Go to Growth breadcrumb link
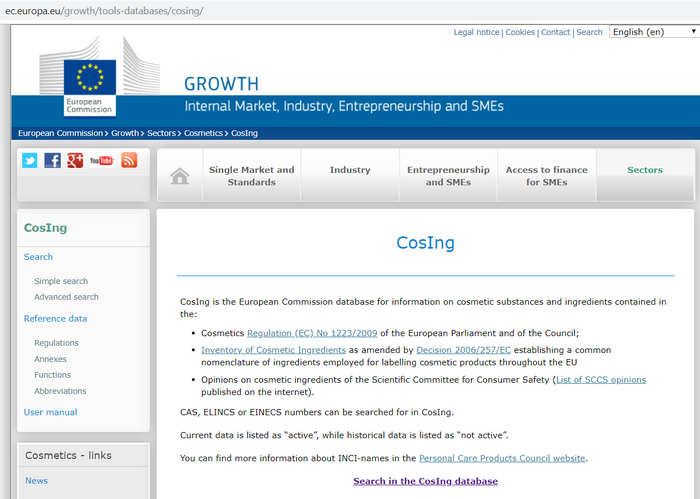The width and height of the screenshot is (700, 499). point(125,133)
